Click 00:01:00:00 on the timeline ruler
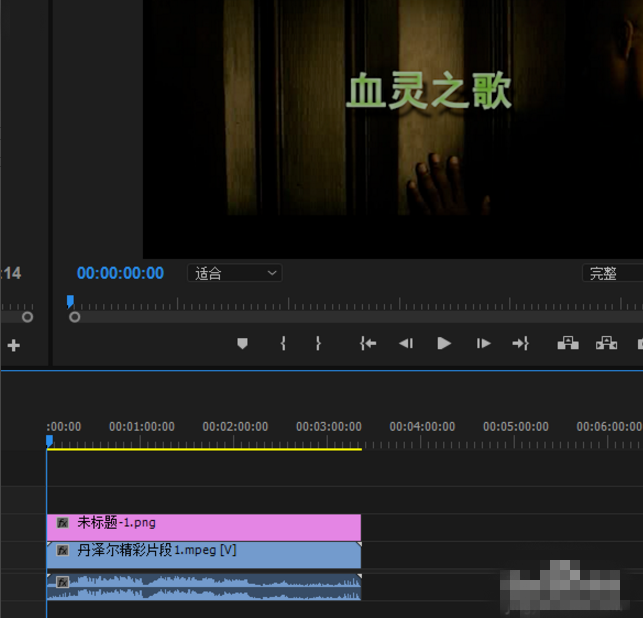Screen dimensions: 643x618 coord(142,427)
